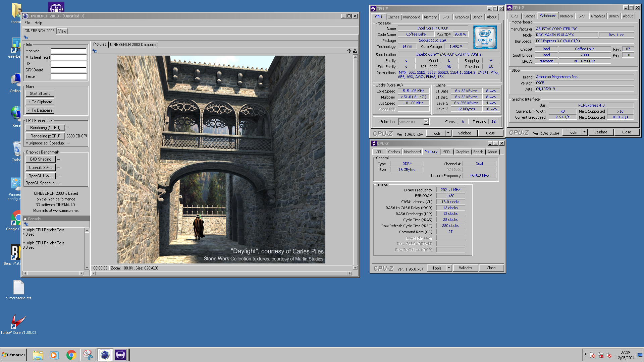Open the Help menu in Cinebench
This screenshot has width=644, height=362.
point(38,23)
